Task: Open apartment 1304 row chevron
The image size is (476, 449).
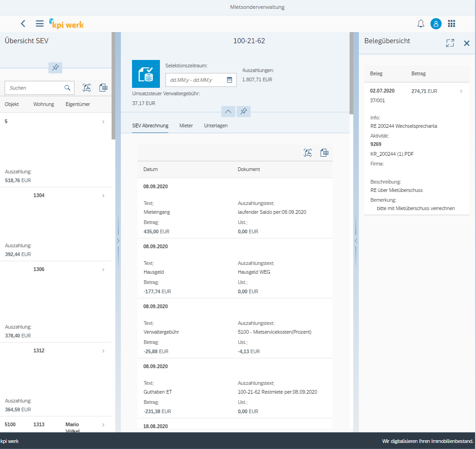Action: 103,196
